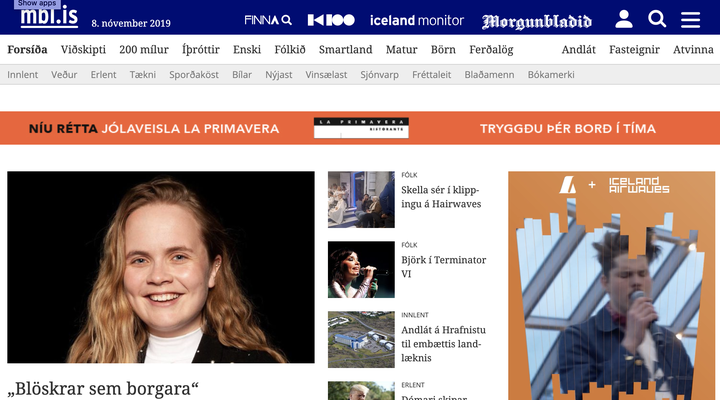720x400 pixels.
Task: Open the FINNA search link
Action: [x=268, y=20]
